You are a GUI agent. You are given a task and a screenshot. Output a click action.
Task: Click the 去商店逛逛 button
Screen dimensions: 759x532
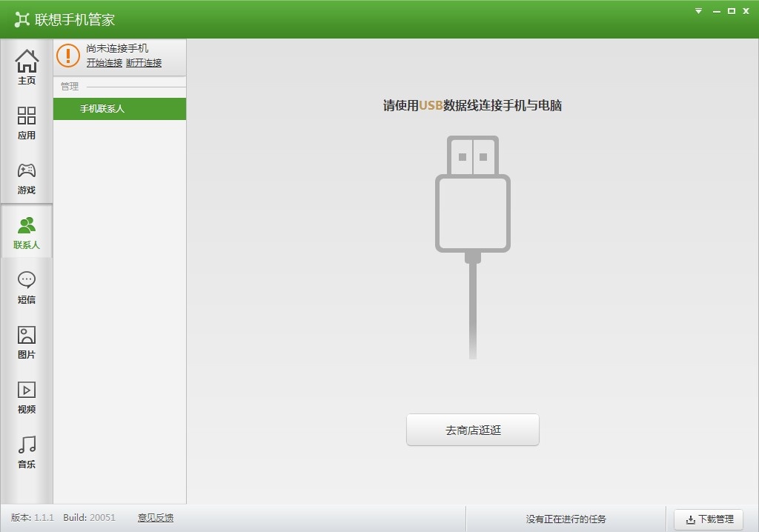point(473,430)
